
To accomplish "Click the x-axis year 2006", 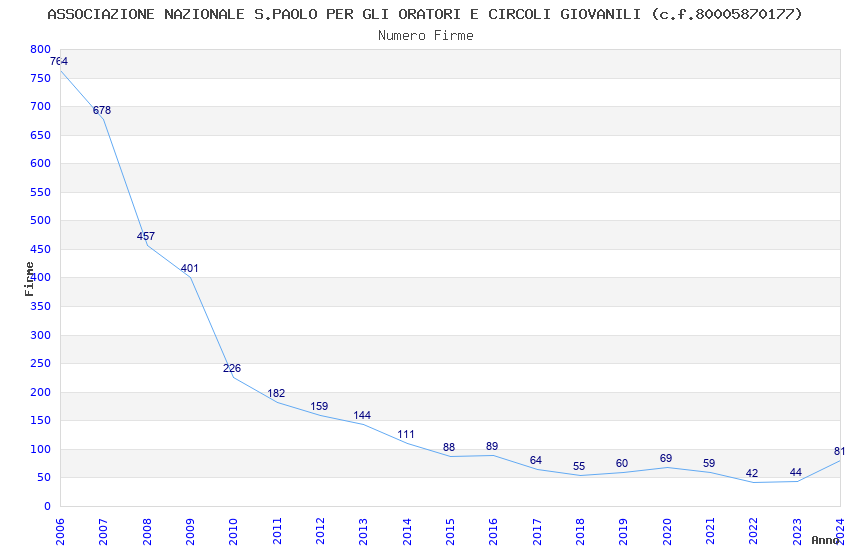I will (60, 532).
